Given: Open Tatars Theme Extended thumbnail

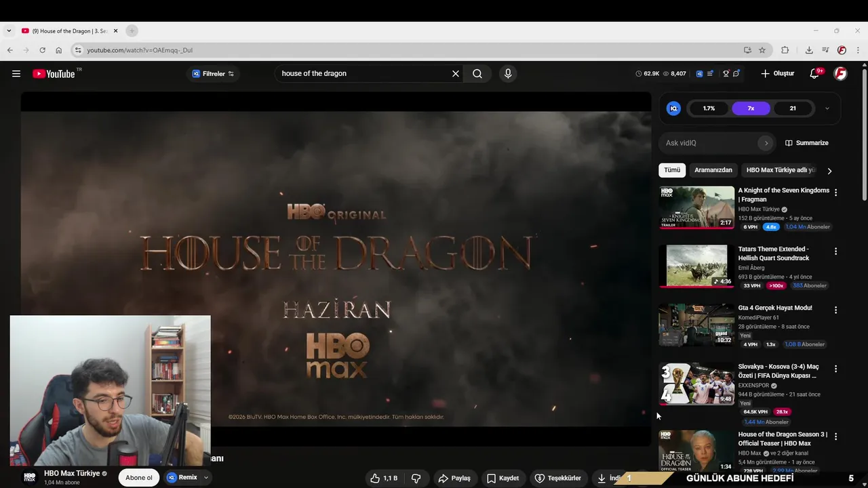Looking at the screenshot, I should coord(696,266).
